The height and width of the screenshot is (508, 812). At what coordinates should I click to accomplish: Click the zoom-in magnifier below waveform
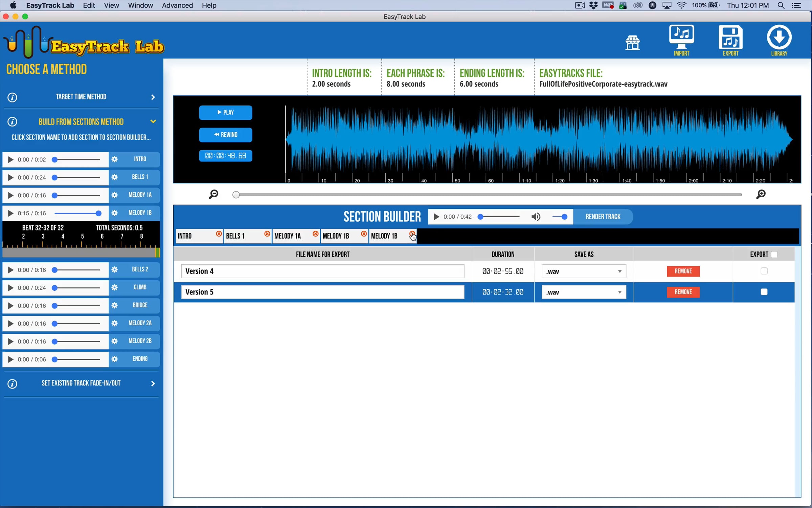click(761, 194)
